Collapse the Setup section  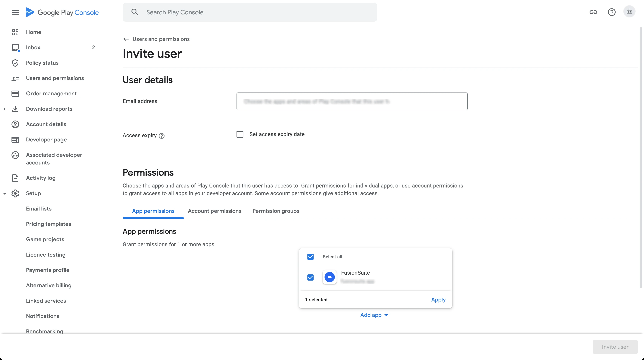pyautogui.click(x=4, y=193)
